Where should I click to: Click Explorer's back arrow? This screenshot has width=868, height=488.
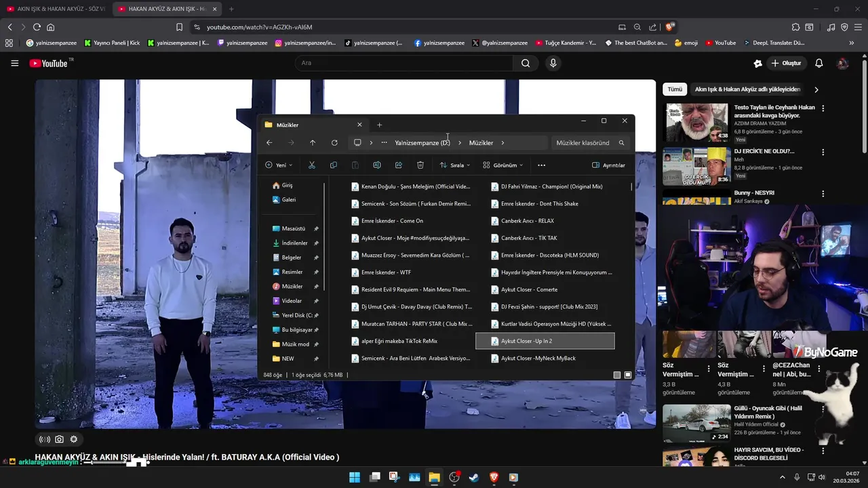click(269, 142)
